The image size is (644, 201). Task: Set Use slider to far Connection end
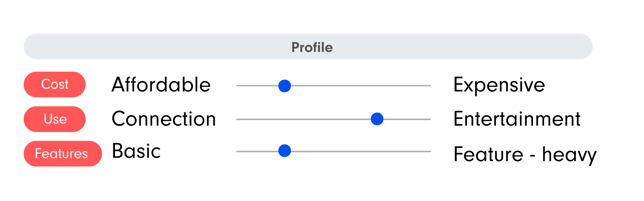click(x=237, y=119)
